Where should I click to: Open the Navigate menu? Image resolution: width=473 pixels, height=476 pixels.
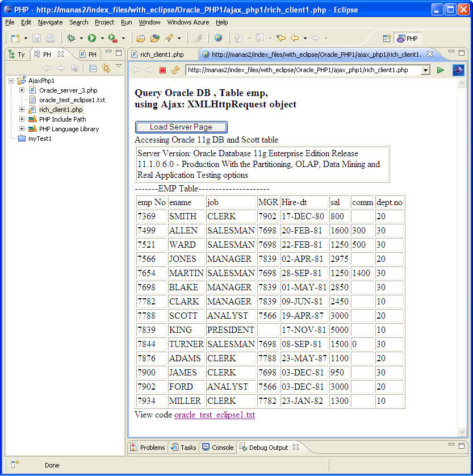click(51, 22)
